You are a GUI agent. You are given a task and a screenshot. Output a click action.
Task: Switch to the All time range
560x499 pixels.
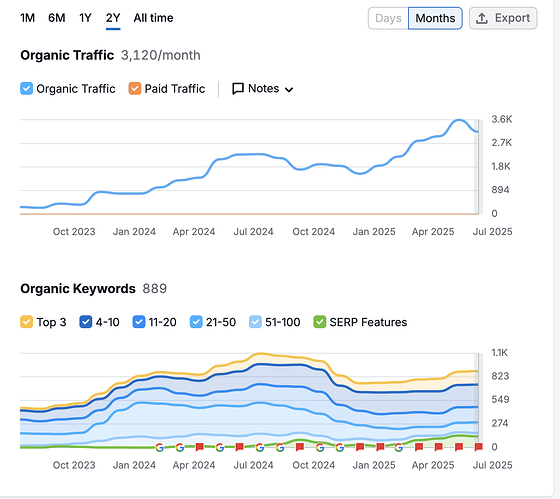[x=153, y=18]
